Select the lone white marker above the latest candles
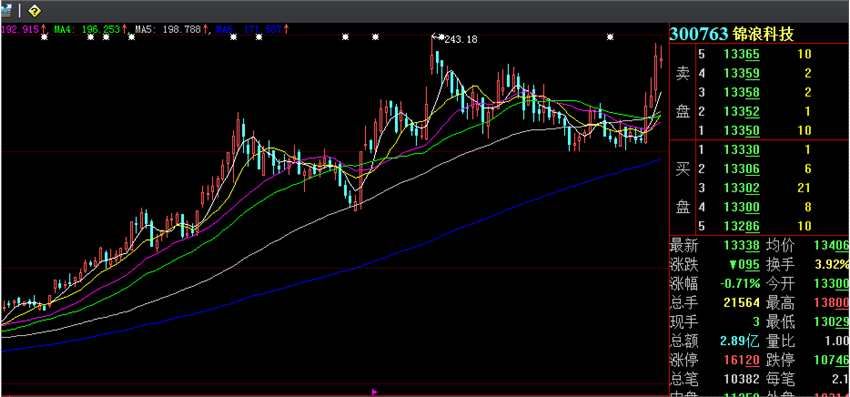 coord(610,37)
